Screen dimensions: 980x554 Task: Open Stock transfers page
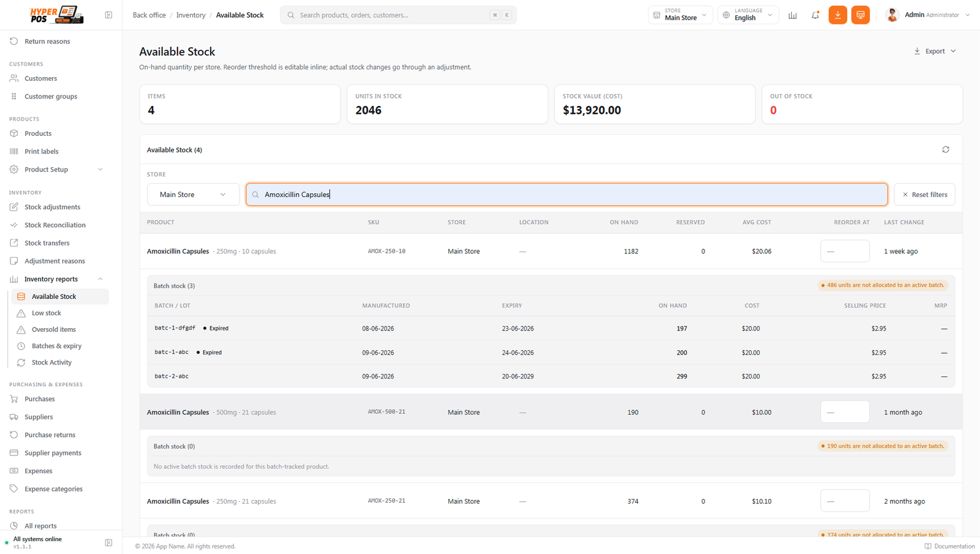(x=47, y=243)
